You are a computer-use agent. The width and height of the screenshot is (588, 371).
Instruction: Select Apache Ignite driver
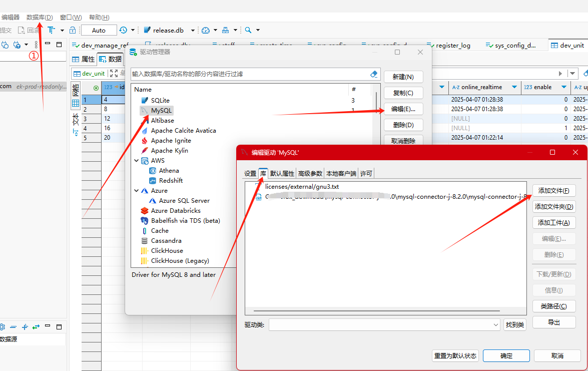coord(171,141)
